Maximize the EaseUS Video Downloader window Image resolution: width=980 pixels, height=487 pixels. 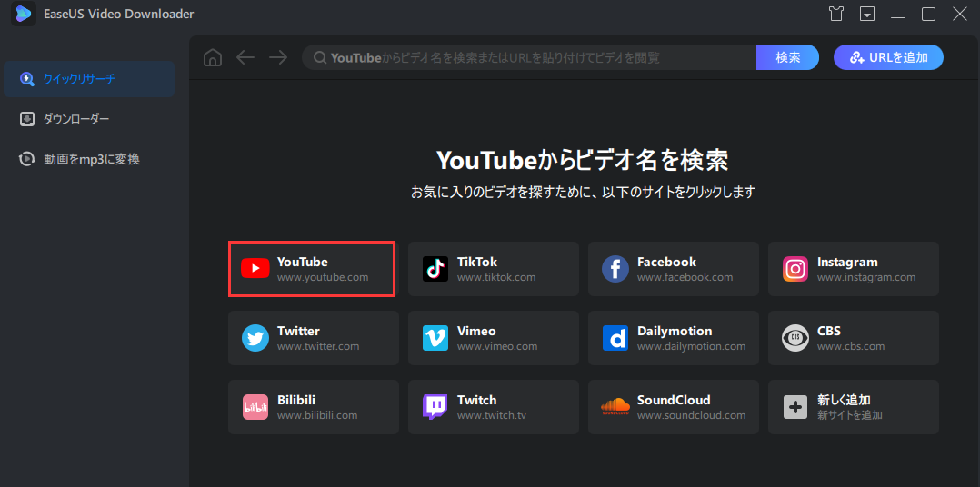(929, 14)
